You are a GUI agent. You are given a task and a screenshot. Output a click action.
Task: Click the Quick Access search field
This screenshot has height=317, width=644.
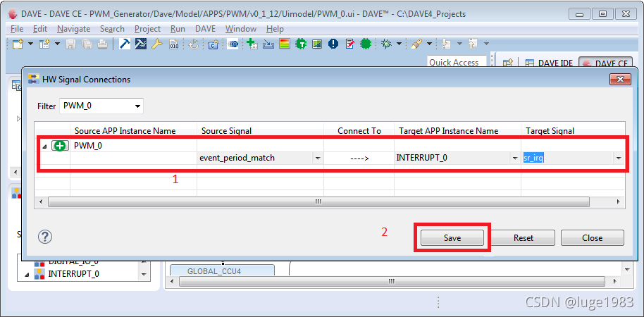pyautogui.click(x=457, y=62)
